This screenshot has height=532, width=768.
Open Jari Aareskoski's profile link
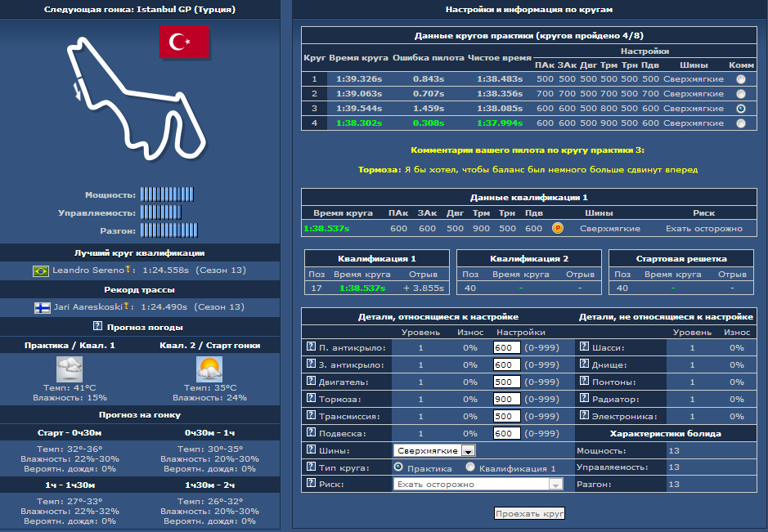click(90, 307)
